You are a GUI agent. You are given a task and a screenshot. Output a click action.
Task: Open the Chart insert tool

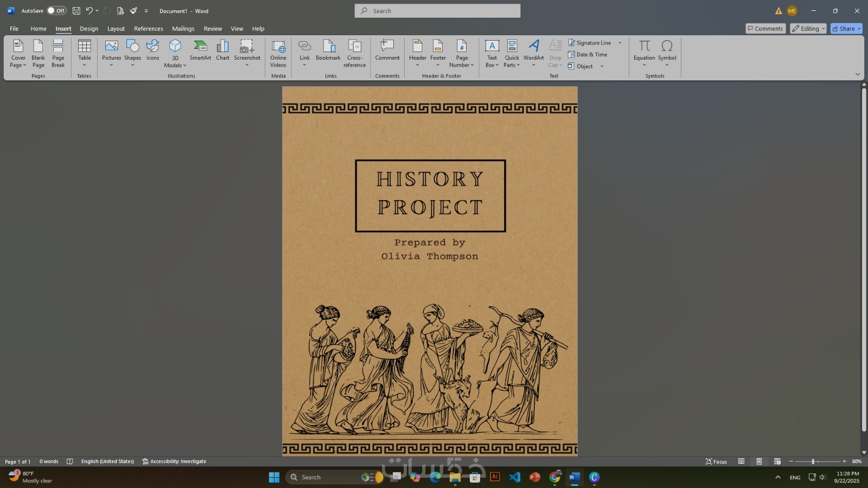[x=222, y=50]
